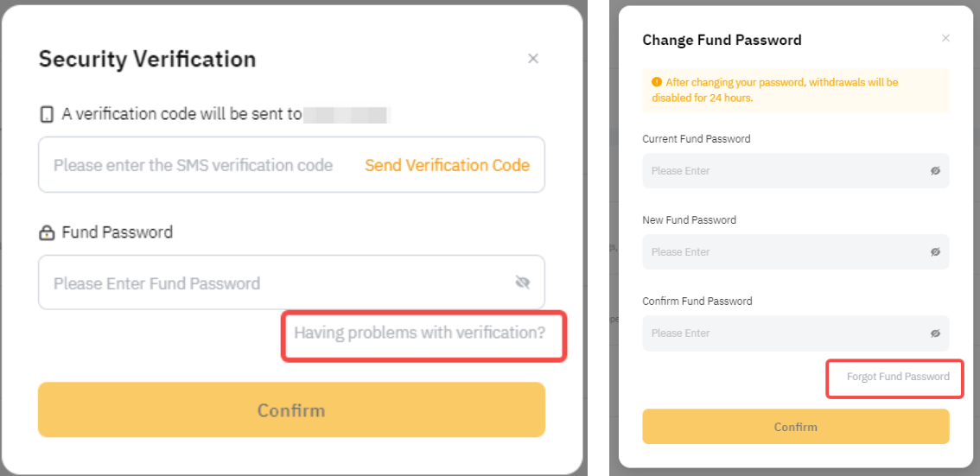The image size is (980, 476).
Task: Show password in Please Enter Fund Password field
Action: (521, 282)
